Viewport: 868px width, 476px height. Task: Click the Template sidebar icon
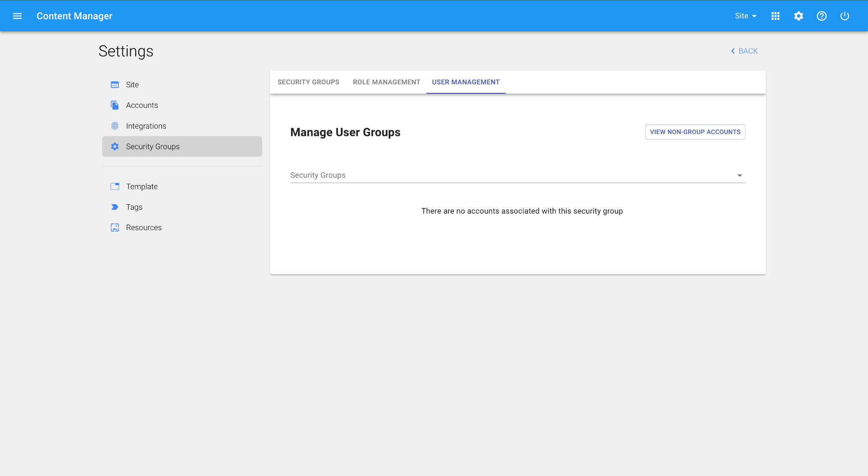tap(115, 187)
